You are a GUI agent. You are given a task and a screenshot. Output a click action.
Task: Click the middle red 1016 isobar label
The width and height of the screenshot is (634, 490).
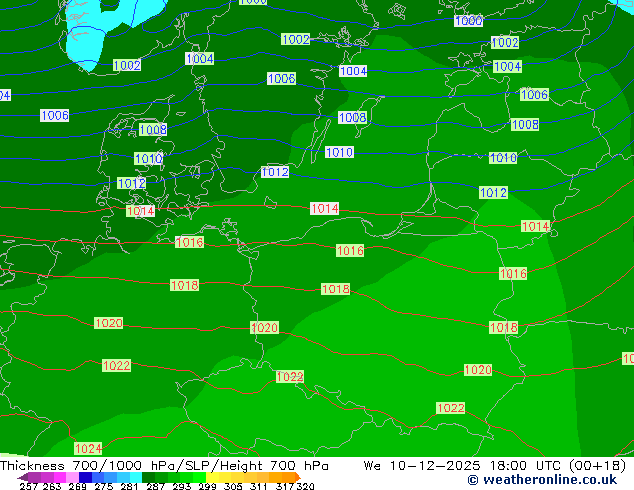[350, 250]
